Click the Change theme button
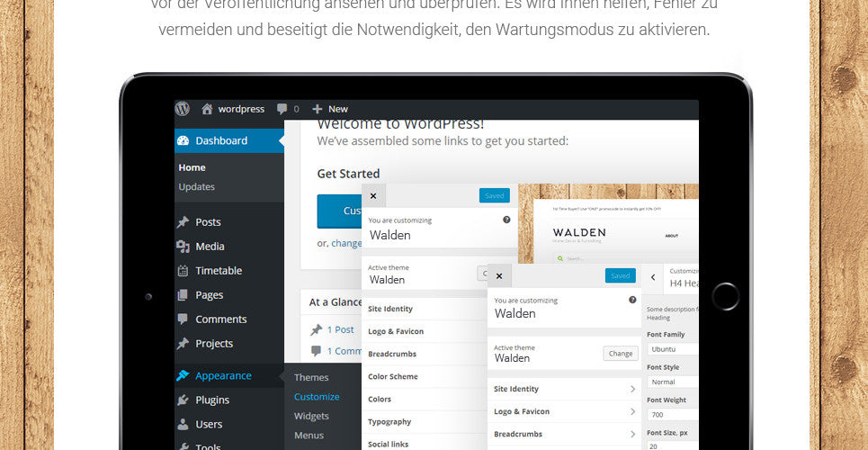 pyautogui.click(x=621, y=354)
